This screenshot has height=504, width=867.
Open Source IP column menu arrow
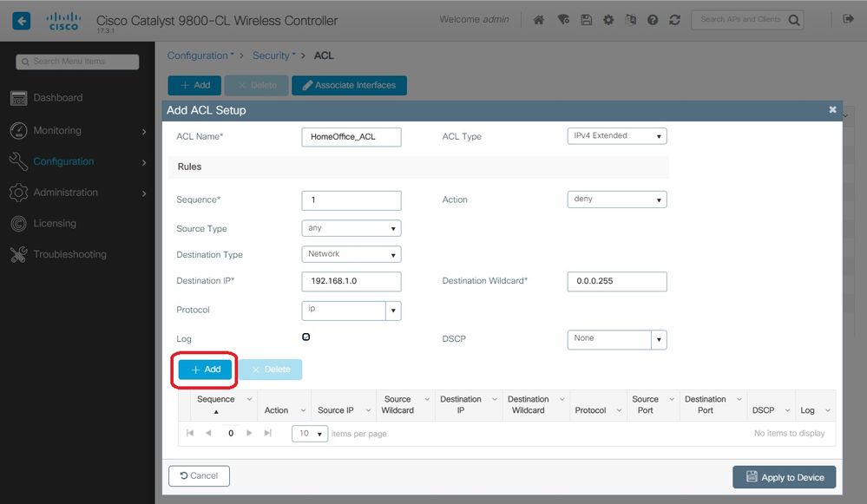pos(368,410)
